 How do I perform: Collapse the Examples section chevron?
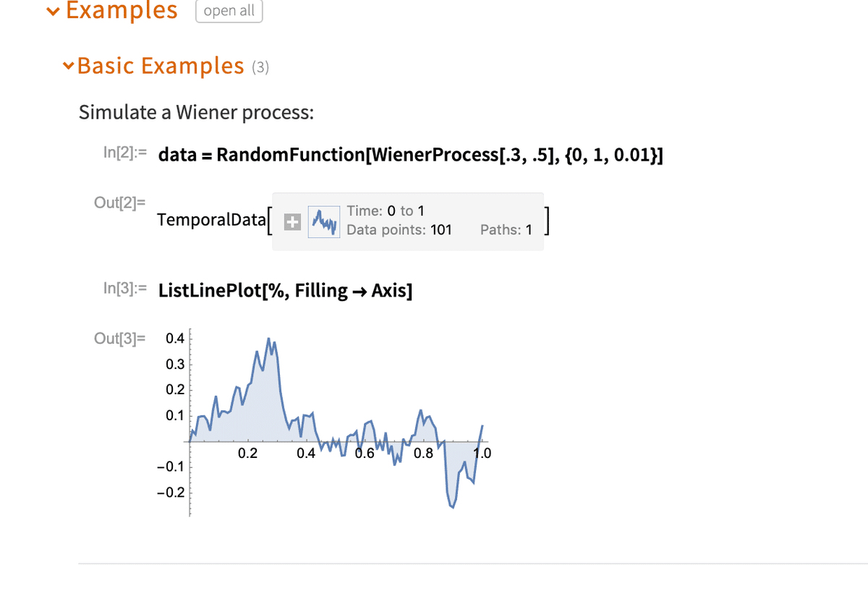coord(52,12)
